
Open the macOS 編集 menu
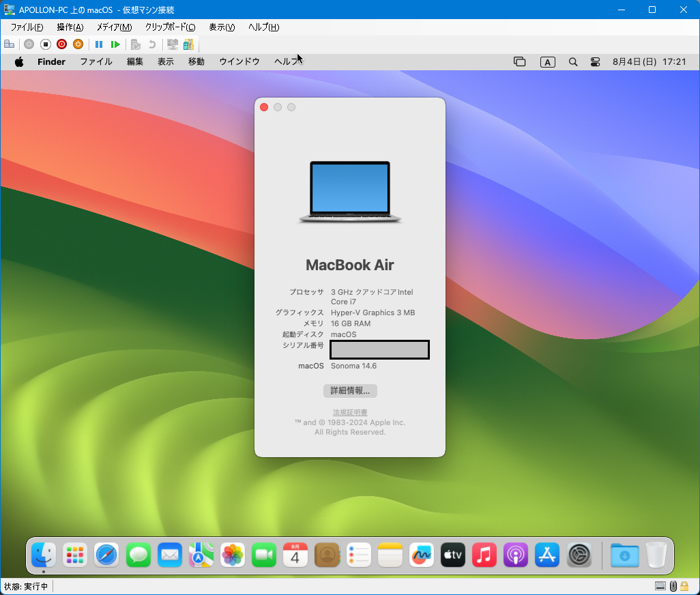click(135, 61)
